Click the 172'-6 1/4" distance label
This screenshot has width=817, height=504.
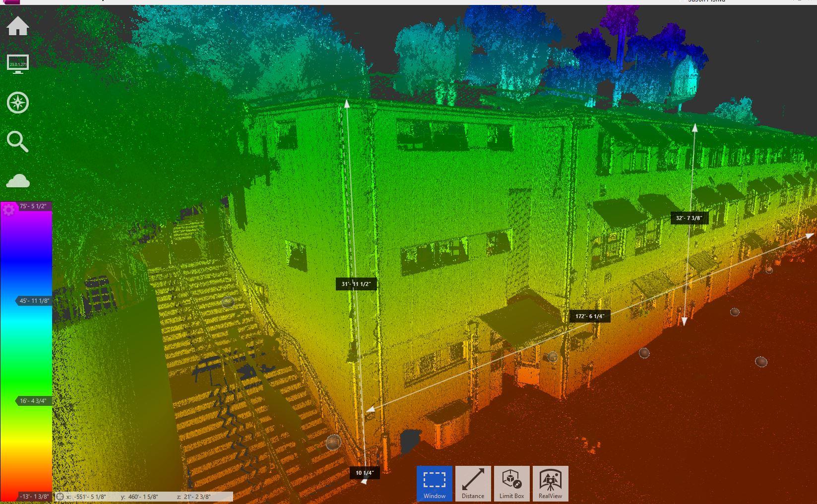[589, 316]
